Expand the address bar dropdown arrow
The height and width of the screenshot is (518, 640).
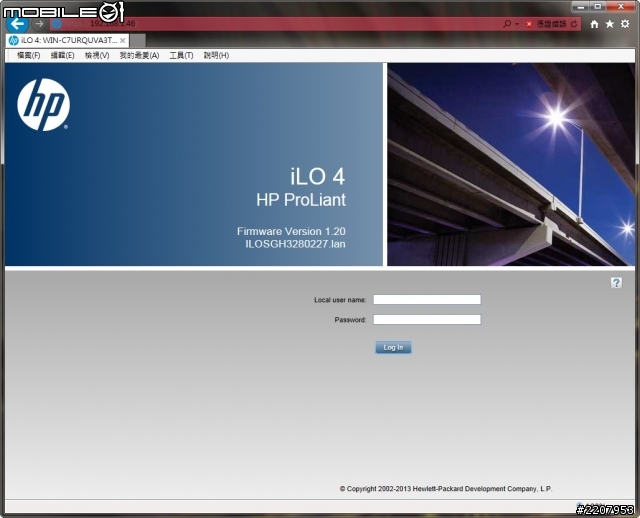517,24
